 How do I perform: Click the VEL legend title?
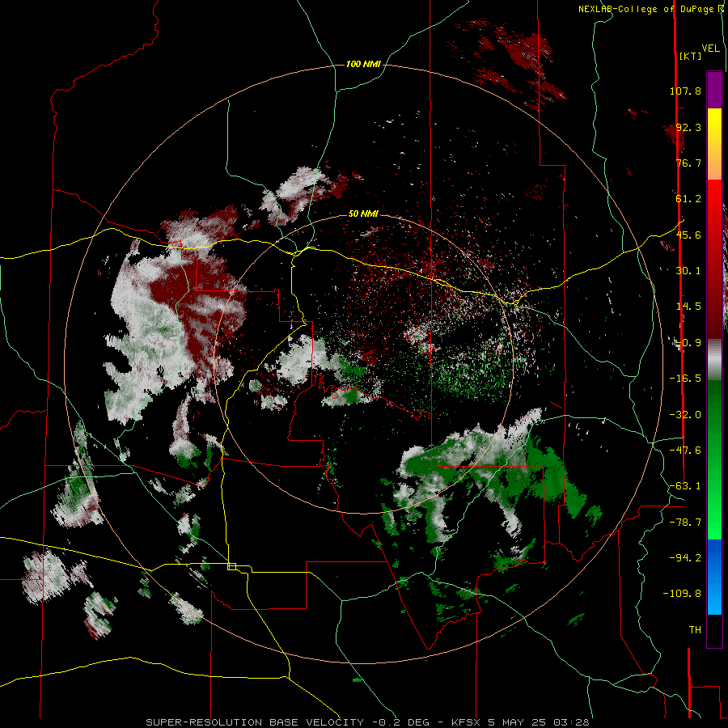pos(711,49)
